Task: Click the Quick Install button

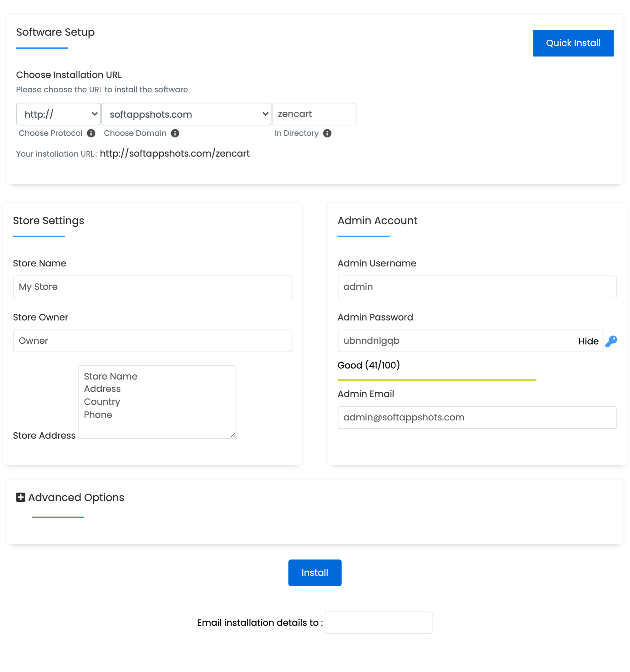Action: (573, 43)
